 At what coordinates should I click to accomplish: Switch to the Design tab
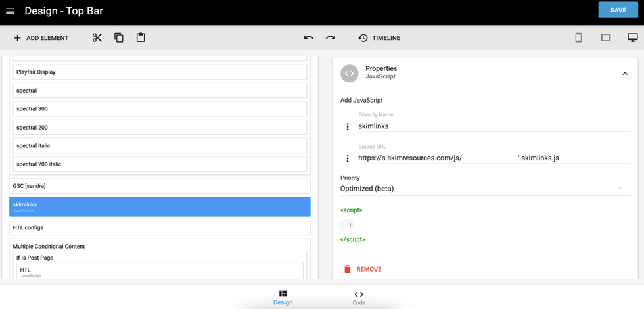(x=283, y=298)
